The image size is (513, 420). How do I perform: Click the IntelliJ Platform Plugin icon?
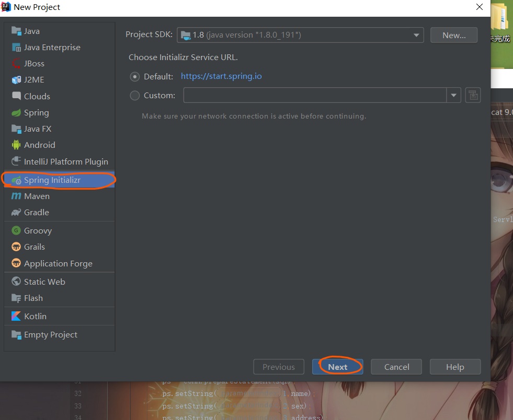click(16, 161)
